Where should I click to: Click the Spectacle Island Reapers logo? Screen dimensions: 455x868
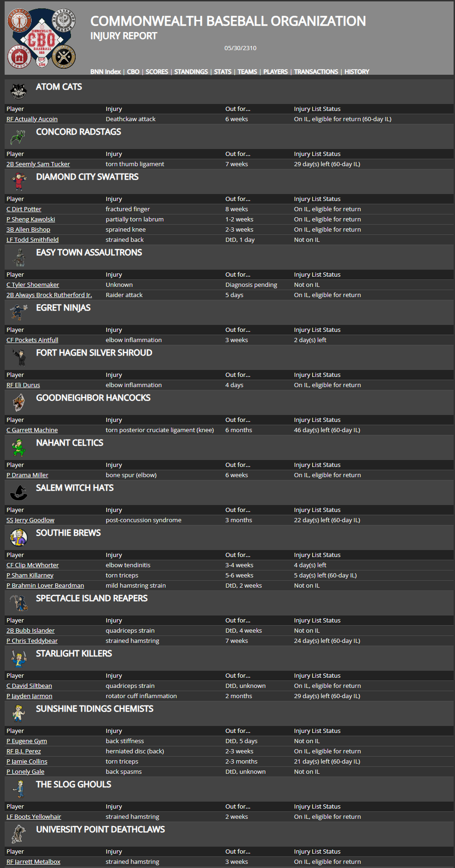click(19, 603)
